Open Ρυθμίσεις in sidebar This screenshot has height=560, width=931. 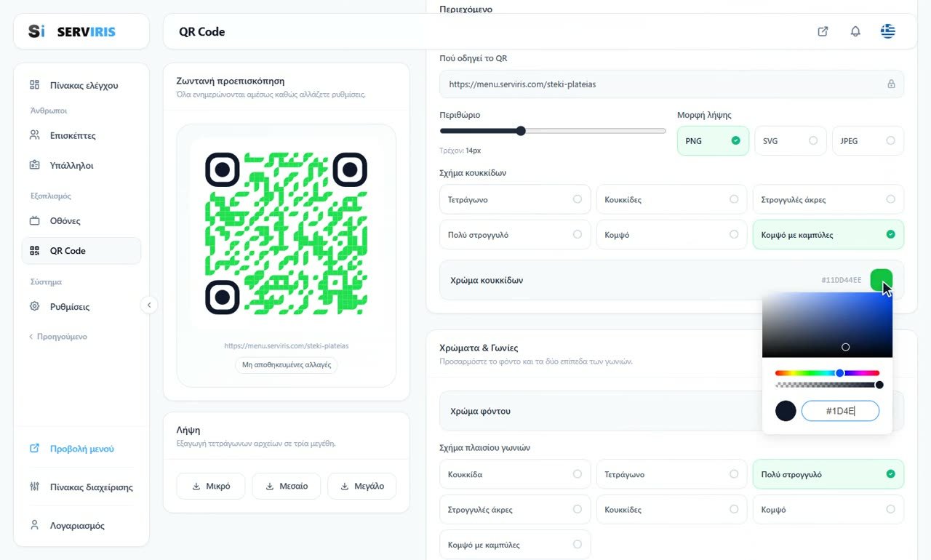(81, 306)
